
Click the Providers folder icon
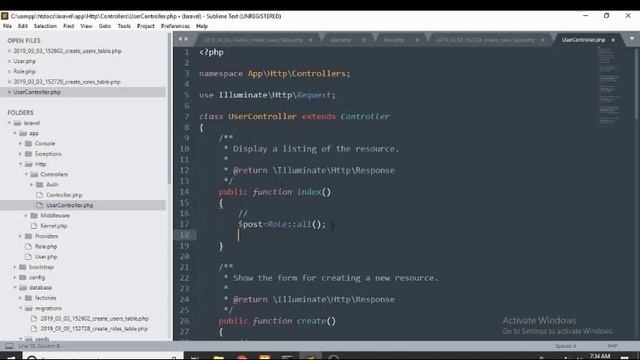click(28, 236)
